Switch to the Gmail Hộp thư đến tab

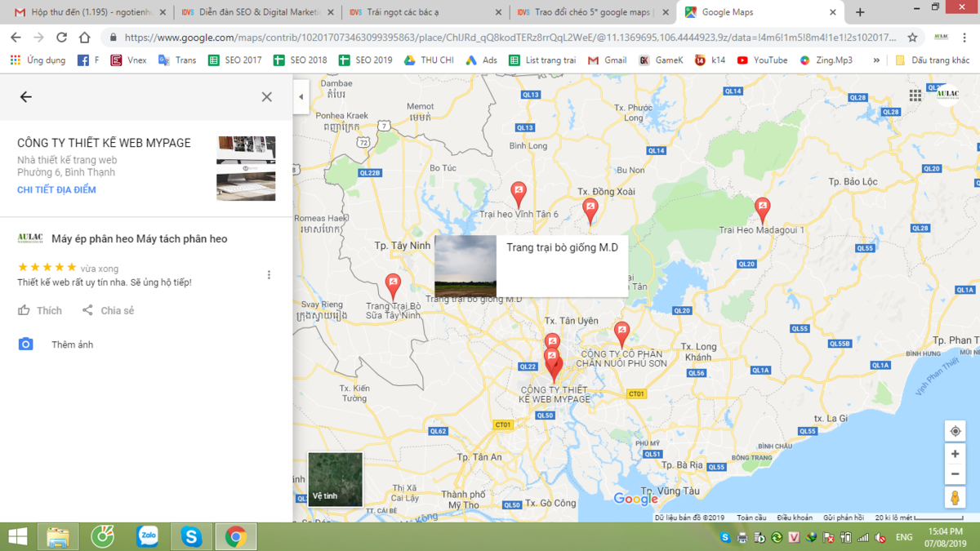tap(90, 12)
